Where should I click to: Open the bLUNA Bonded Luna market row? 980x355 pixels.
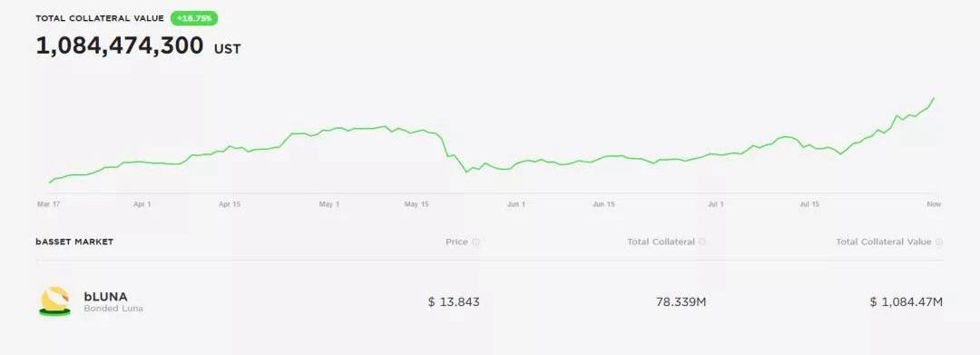[489, 301]
